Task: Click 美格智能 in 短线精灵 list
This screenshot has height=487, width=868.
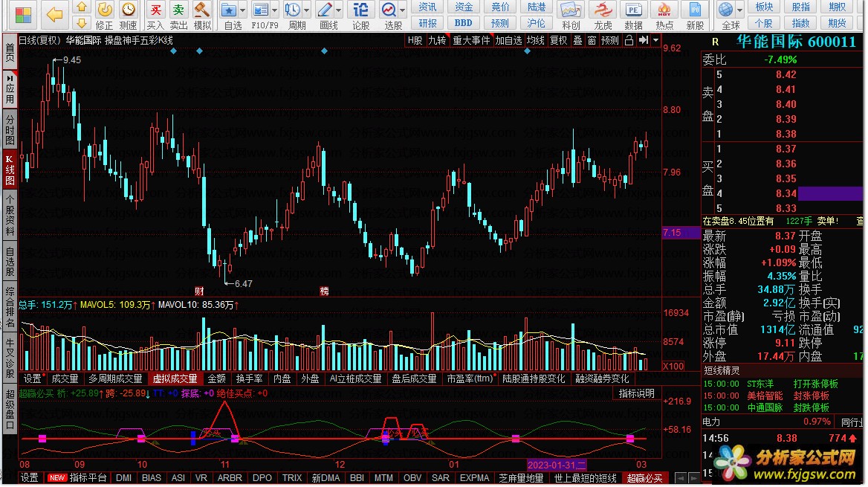Action: coord(765,396)
